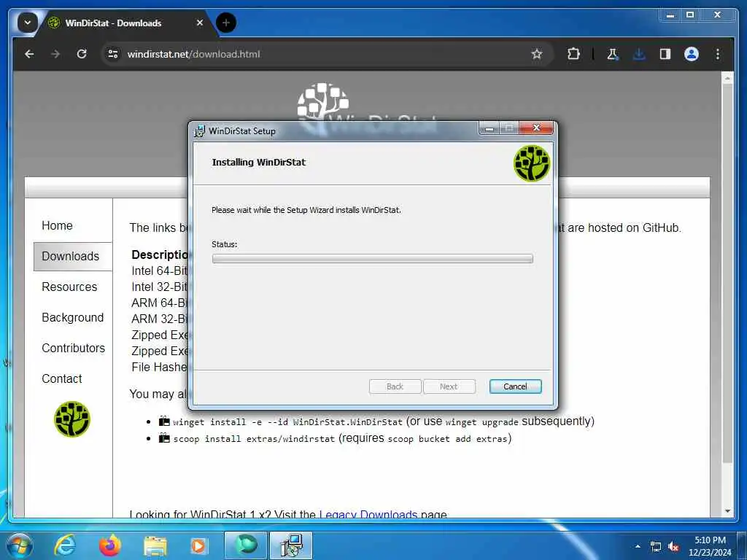Open the browser three-dot menu

coord(718,54)
